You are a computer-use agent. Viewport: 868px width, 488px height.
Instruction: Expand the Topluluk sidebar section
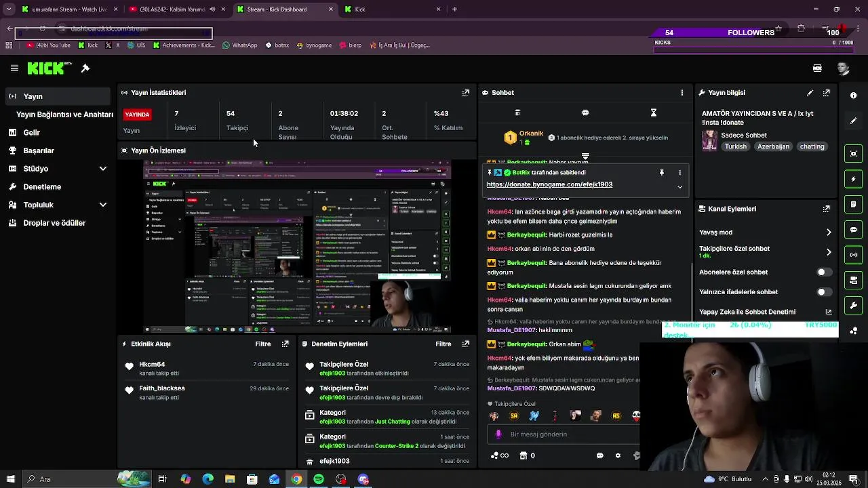coord(103,205)
